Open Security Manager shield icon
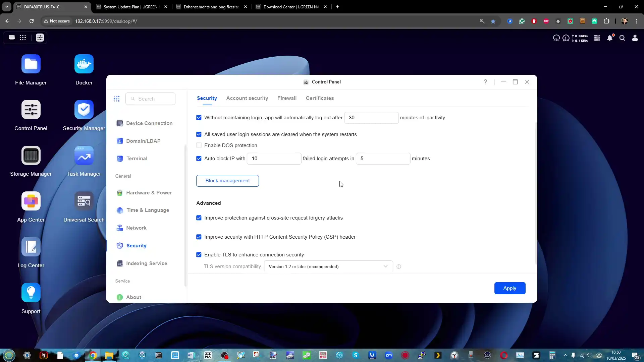 pyautogui.click(x=84, y=110)
